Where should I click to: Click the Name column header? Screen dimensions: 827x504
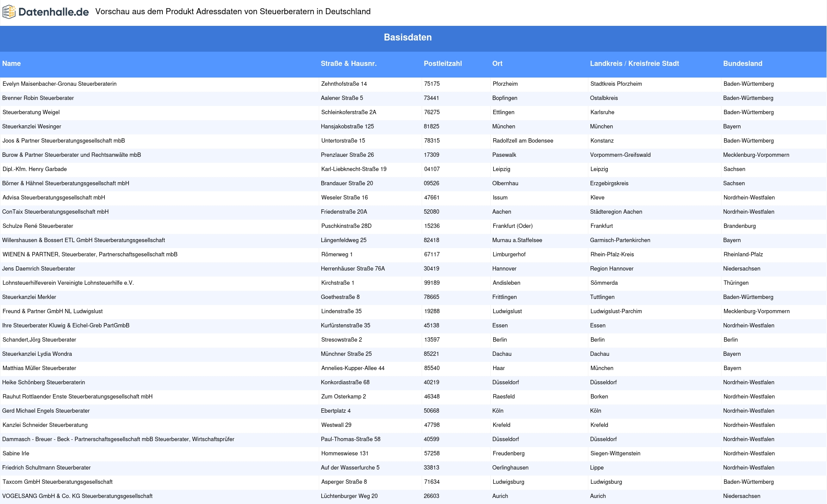coord(12,64)
